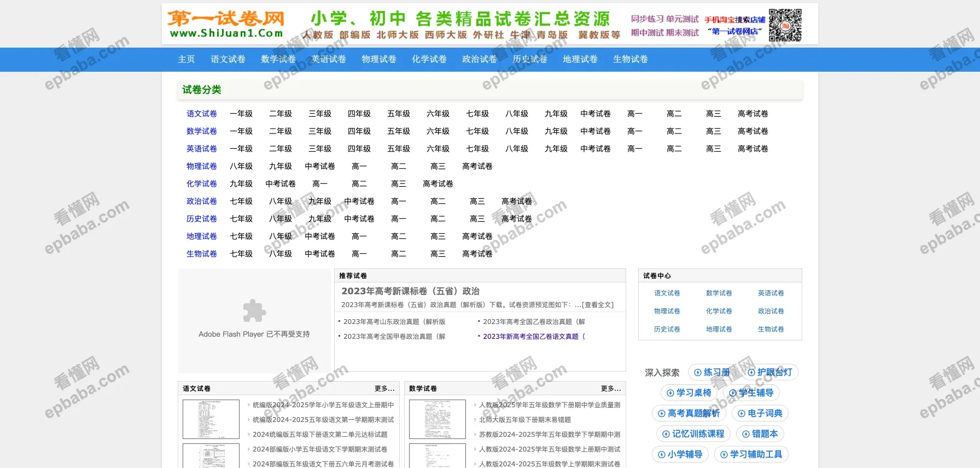Click the 练习册 explore tag button
Viewport: 980px width, 468px height.
tap(712, 372)
